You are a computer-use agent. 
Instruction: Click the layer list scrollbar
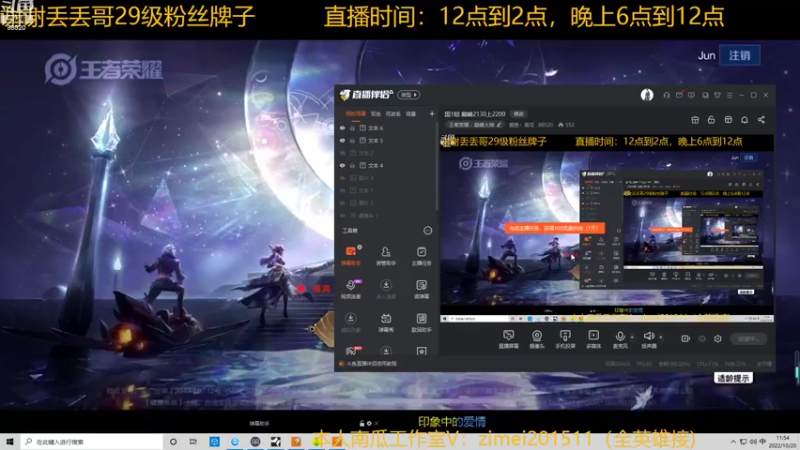(x=437, y=167)
